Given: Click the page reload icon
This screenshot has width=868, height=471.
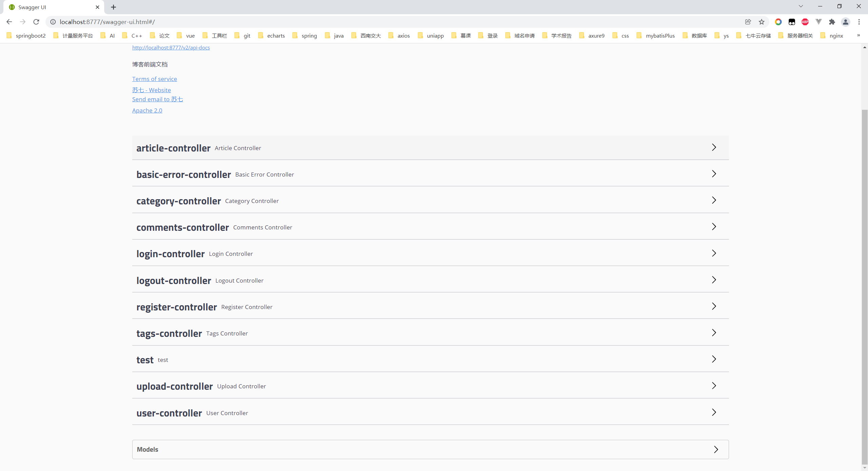Looking at the screenshot, I should [36, 22].
